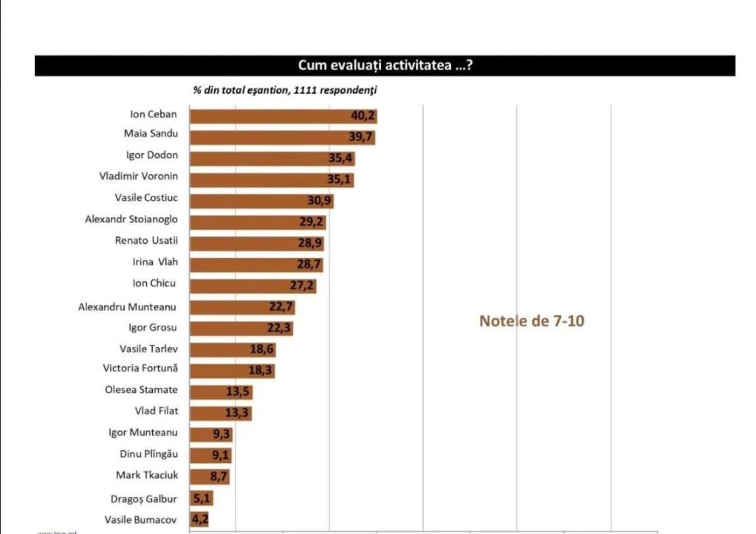
Task: Click the Igor Dodon name label
Action: 151,156
